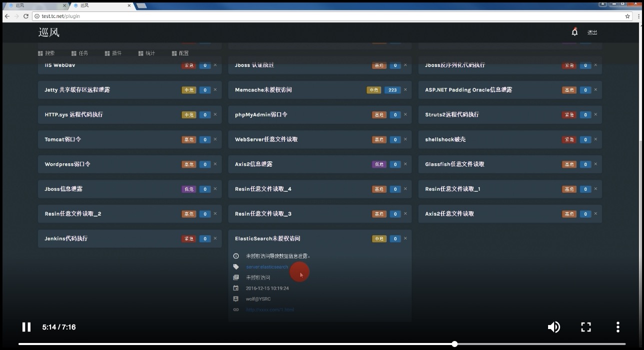Go back in the browser
This screenshot has width=644, height=350.
[7, 16]
